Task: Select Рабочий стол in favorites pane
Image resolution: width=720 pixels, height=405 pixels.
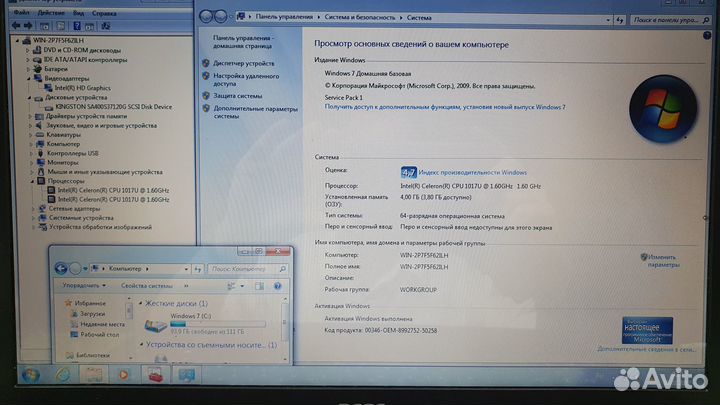Action: click(x=100, y=335)
